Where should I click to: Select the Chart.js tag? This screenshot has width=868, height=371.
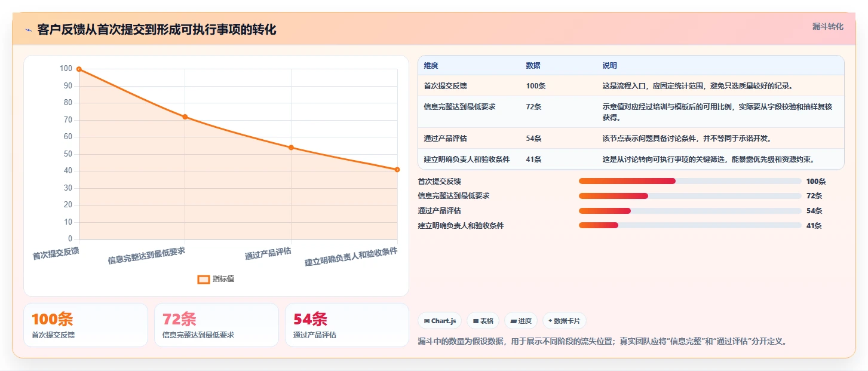pos(440,321)
